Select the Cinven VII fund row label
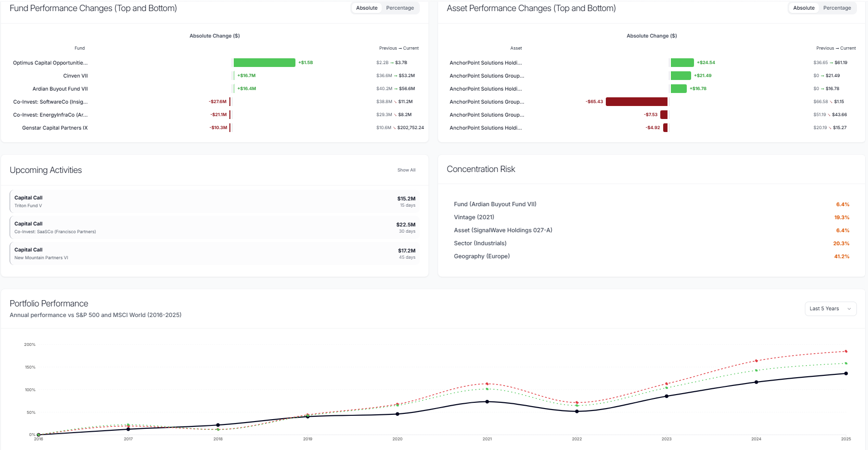Screen dimensions: 868x450 pos(75,76)
